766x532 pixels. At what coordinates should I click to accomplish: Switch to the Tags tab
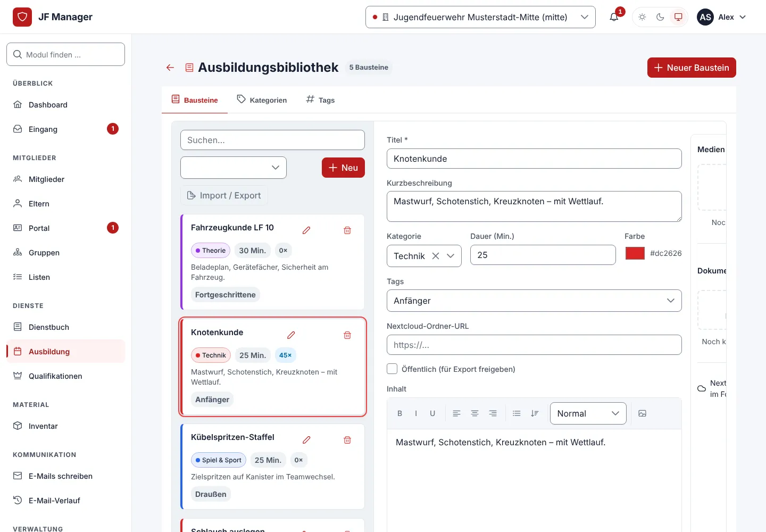320,99
